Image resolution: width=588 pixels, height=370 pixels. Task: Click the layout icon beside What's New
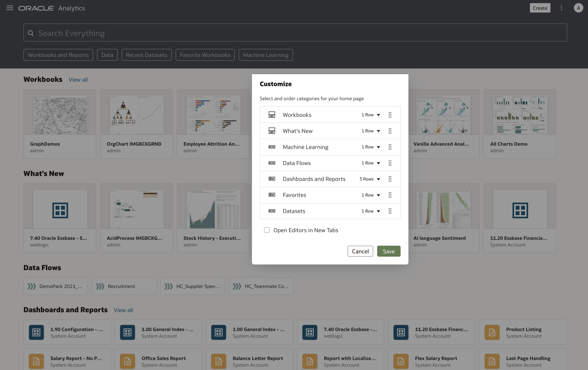(x=272, y=131)
